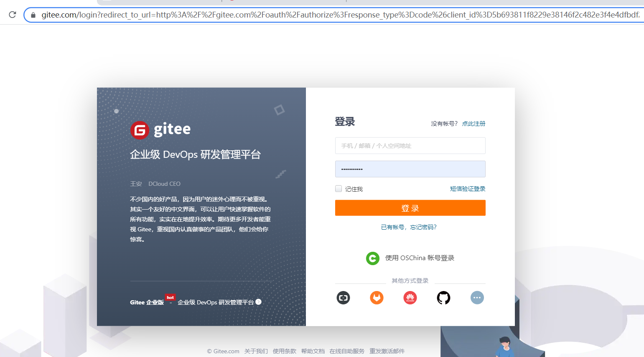Focus the phone/email account input field
Viewport: 644px width, 357px height.
(410, 145)
